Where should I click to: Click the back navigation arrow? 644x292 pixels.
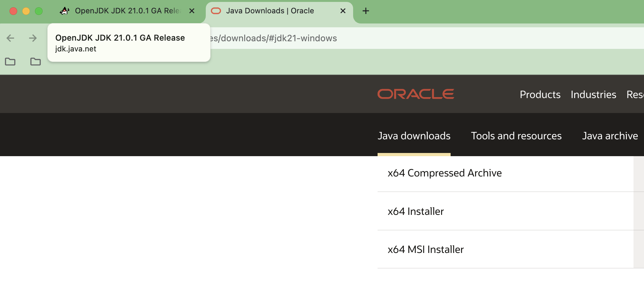coord(10,38)
